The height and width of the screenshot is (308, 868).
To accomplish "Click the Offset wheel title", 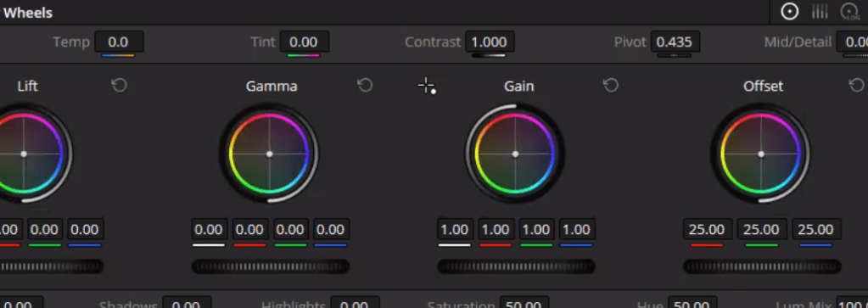I will 764,86.
